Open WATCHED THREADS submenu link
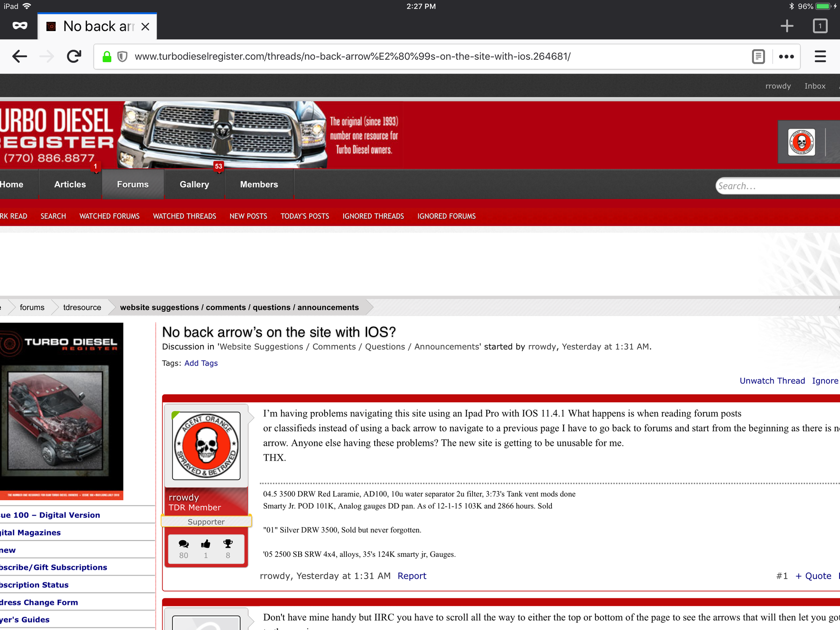 coord(184,216)
